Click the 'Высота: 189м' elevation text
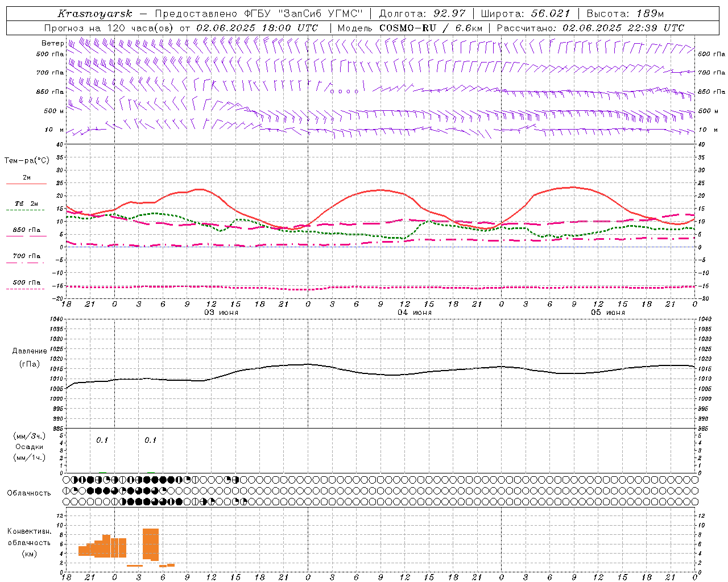Viewport: 728px width, 582px height. pos(625,14)
